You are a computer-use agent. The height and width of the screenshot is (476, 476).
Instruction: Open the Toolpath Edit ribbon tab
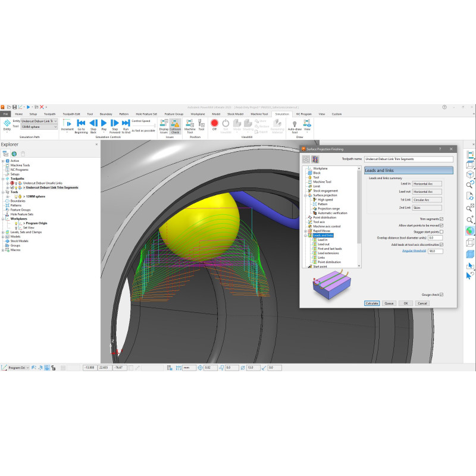point(71,114)
